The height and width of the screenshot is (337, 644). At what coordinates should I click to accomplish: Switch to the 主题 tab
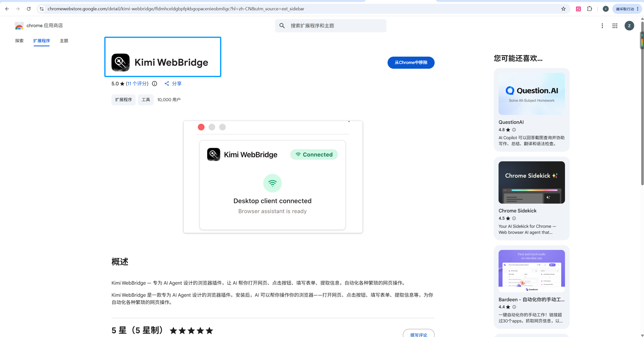tap(64, 41)
